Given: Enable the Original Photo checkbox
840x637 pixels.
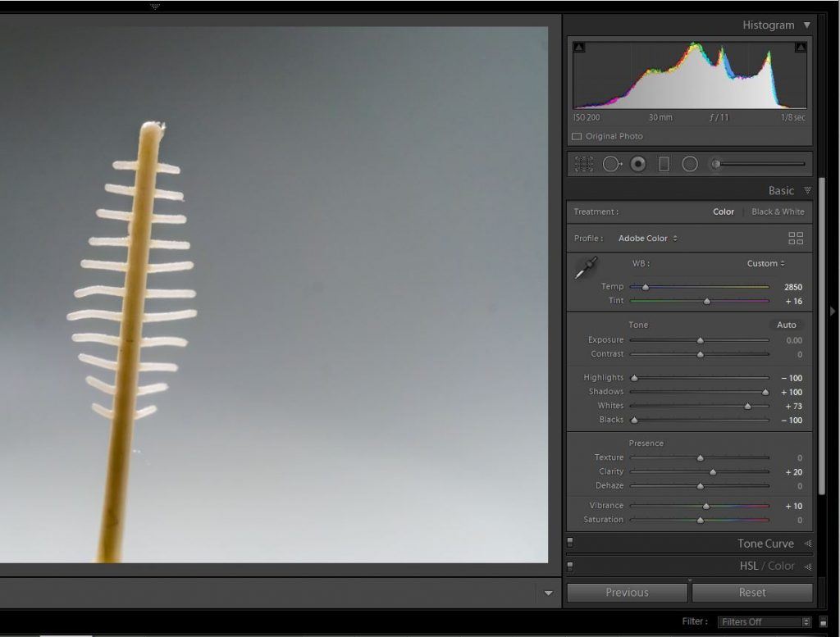Looking at the screenshot, I should point(577,137).
